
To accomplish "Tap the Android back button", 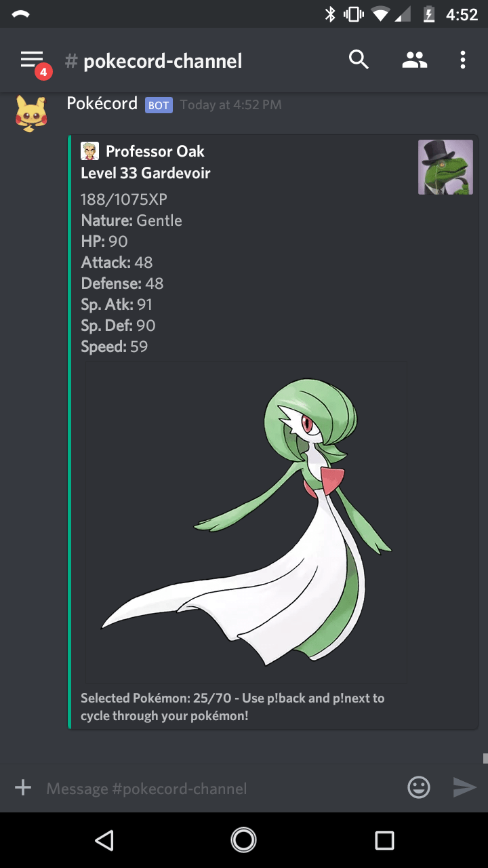I will pyautogui.click(x=104, y=841).
